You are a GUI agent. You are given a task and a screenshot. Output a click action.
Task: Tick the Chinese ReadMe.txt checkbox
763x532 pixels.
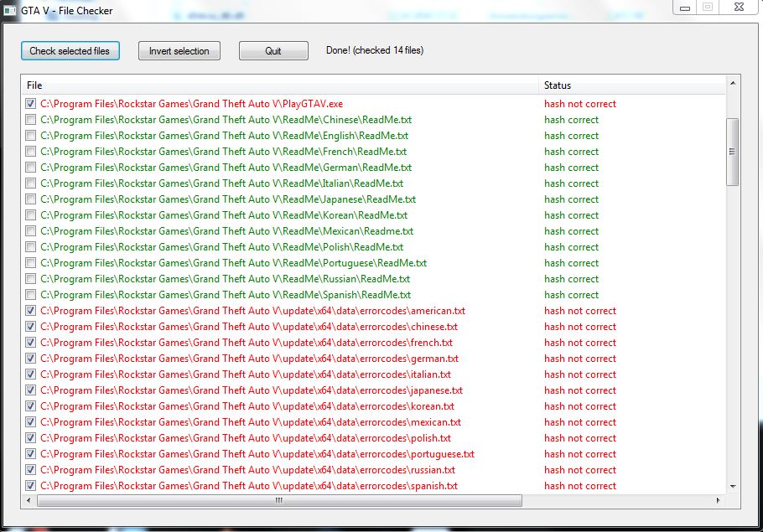pos(31,120)
